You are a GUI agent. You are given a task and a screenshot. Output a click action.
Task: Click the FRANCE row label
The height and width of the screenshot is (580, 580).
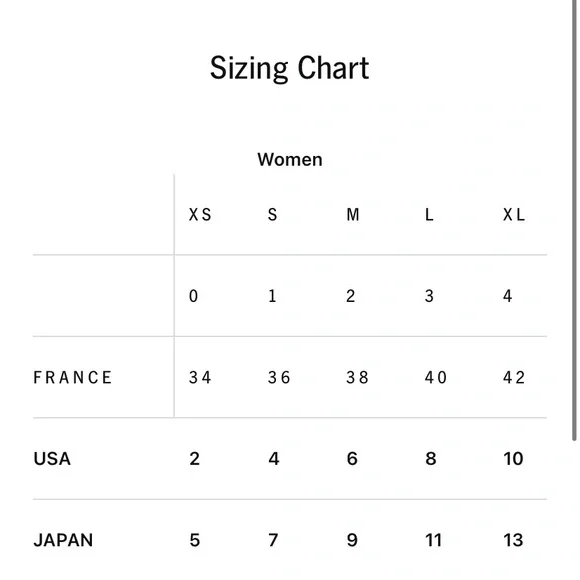click(x=72, y=378)
